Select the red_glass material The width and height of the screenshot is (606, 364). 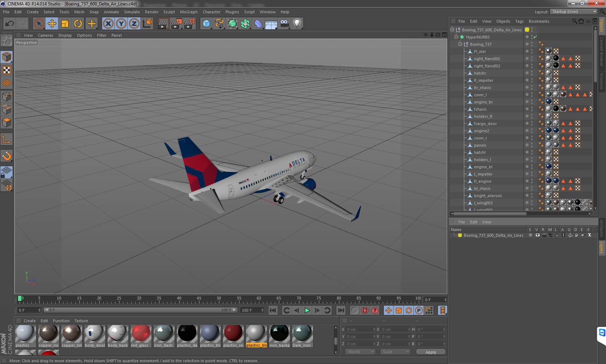pos(141,336)
